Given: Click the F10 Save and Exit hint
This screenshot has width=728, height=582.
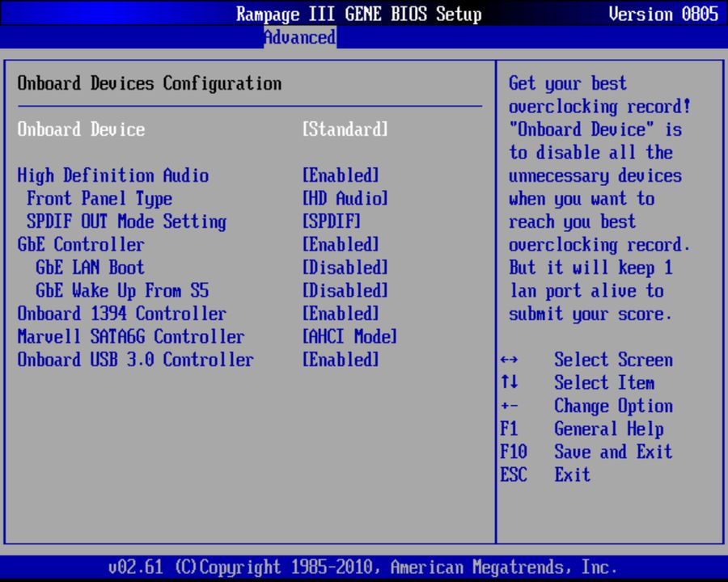Looking at the screenshot, I should point(514,452).
